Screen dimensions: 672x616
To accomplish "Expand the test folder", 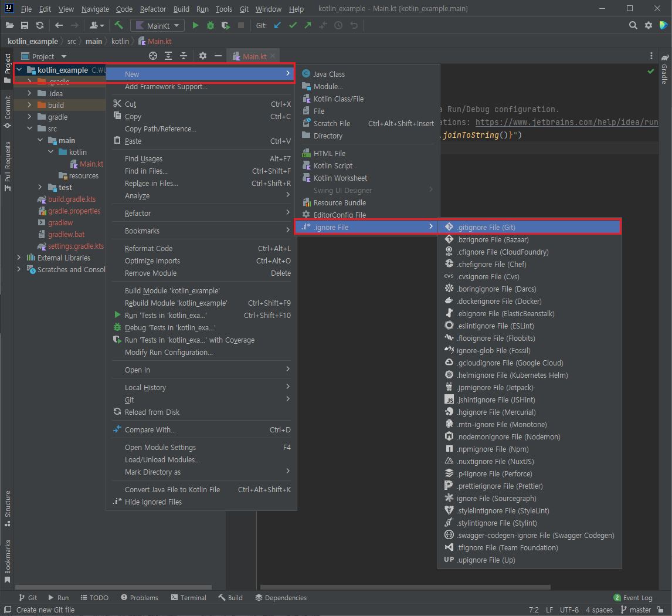I will click(40, 187).
